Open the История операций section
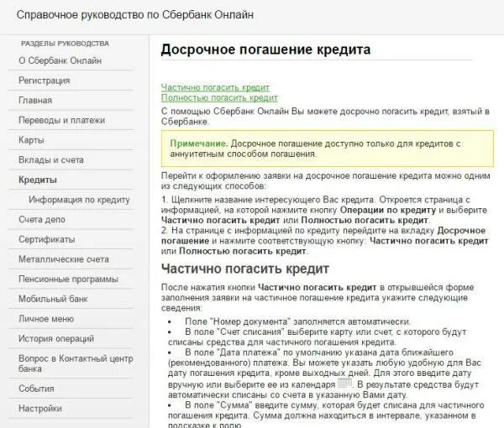Viewport: 504px width, 428px height. coord(56,339)
